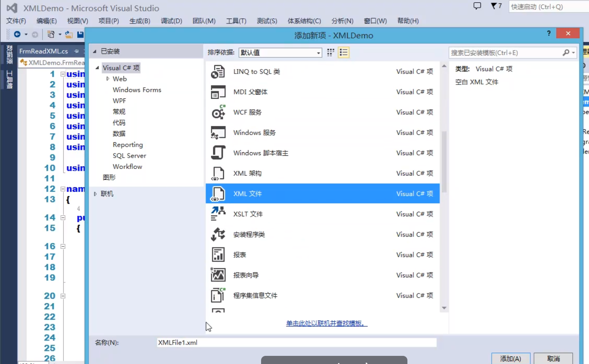Expand the Web tree node
589x364 pixels.
point(108,79)
